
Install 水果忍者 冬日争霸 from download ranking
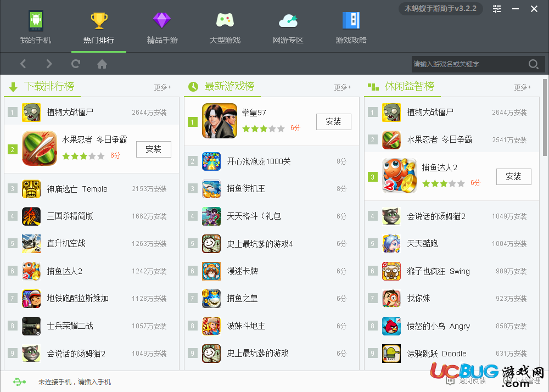point(154,149)
